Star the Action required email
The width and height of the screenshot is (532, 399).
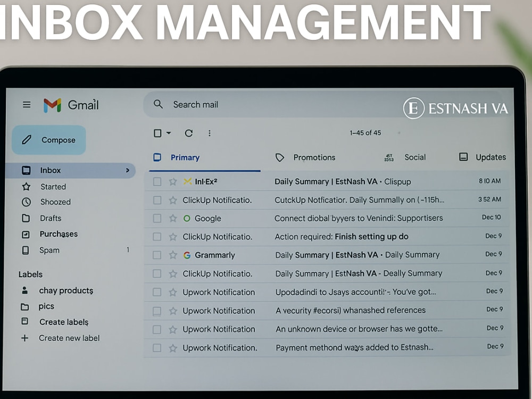coord(173,237)
